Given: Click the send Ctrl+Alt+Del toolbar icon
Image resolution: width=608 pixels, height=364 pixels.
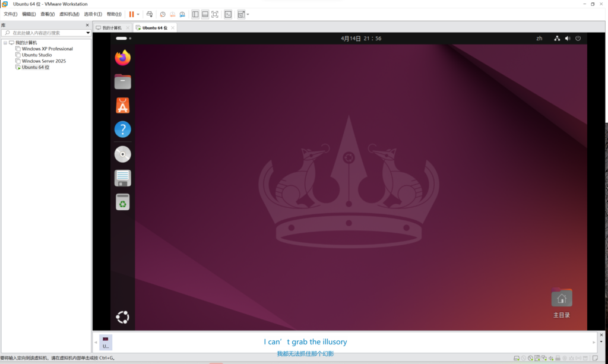Looking at the screenshot, I should (150, 14).
